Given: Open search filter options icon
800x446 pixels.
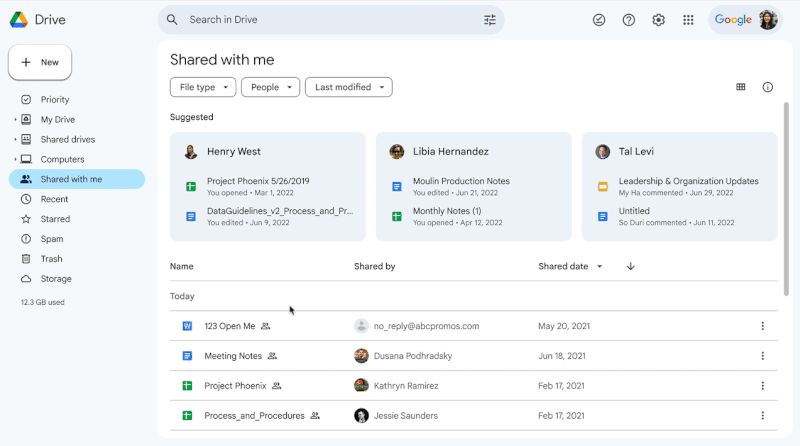Looking at the screenshot, I should tap(490, 20).
